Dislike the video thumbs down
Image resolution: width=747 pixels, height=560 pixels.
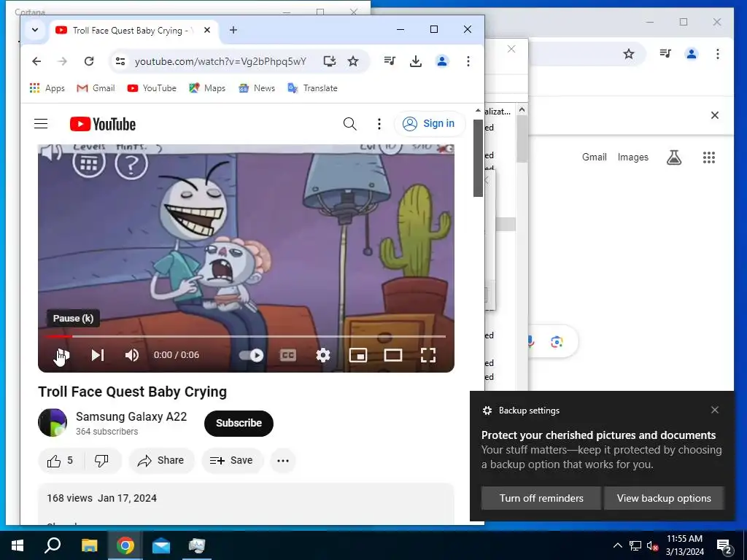[101, 461]
